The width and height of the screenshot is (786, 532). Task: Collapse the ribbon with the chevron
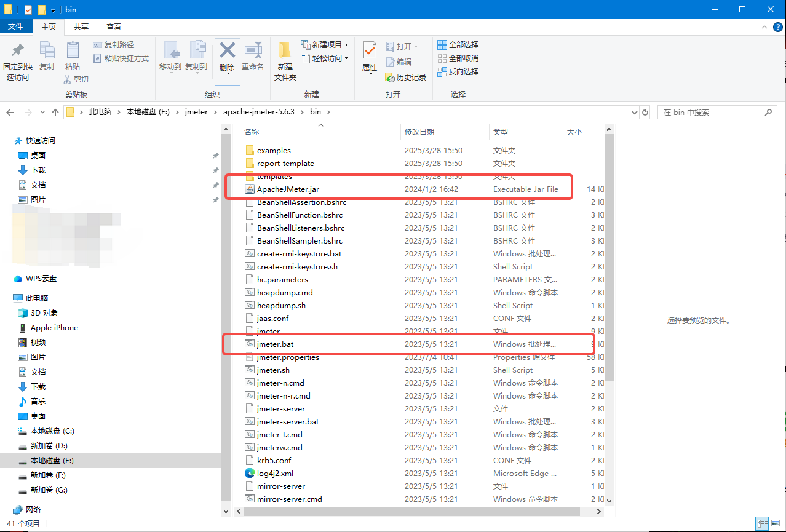pos(764,27)
